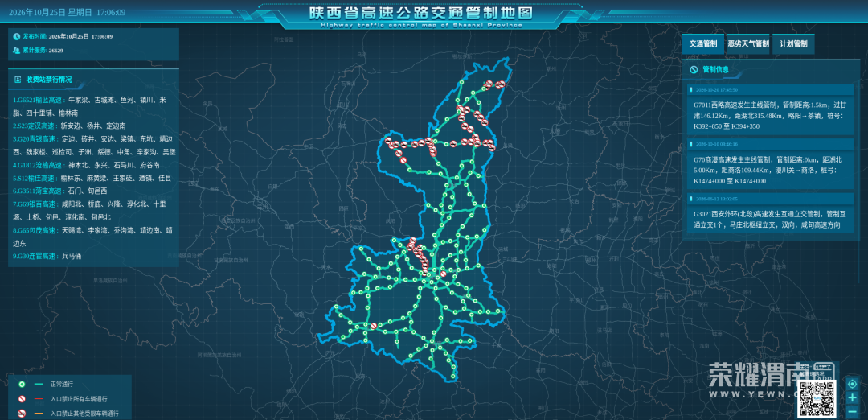Click the legend label 入口禁止其他受限车辆通行

tap(84, 414)
